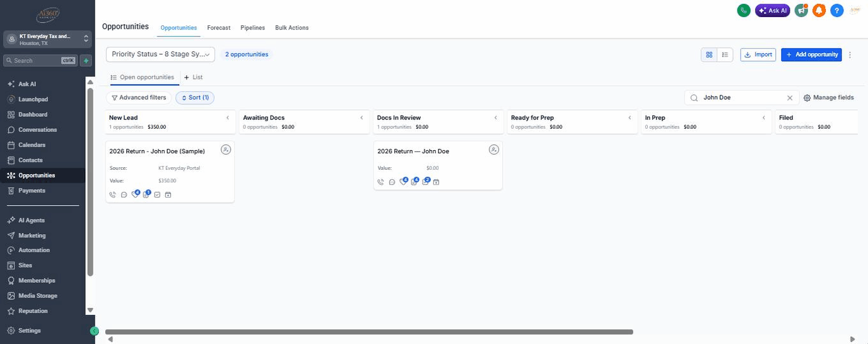Open the orange notifications bell
This screenshot has height=344, width=868.
click(819, 10)
